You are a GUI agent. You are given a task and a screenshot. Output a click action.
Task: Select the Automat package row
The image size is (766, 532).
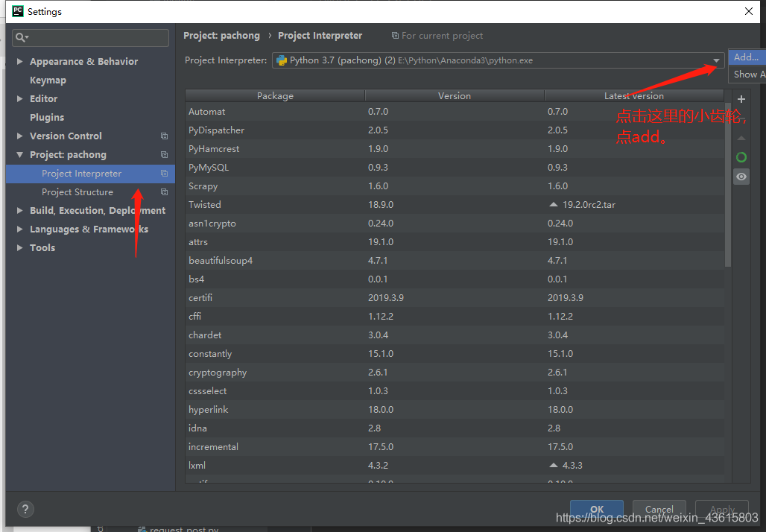[455, 111]
